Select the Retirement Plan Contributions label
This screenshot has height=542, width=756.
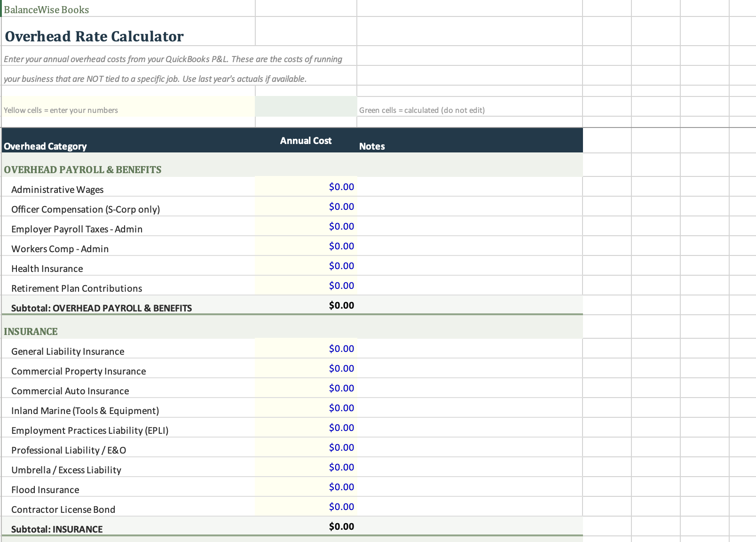(x=77, y=288)
